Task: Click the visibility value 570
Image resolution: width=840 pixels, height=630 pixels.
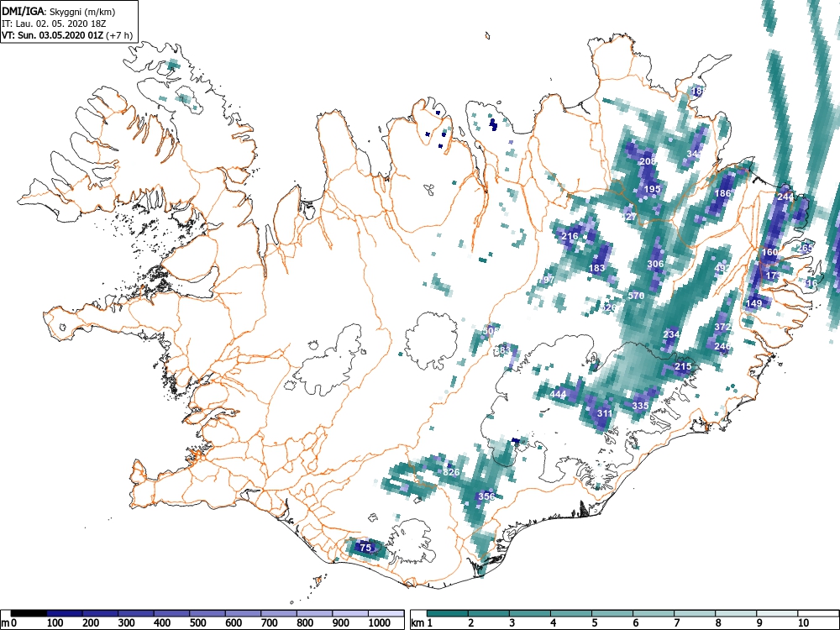Action: coord(636,296)
